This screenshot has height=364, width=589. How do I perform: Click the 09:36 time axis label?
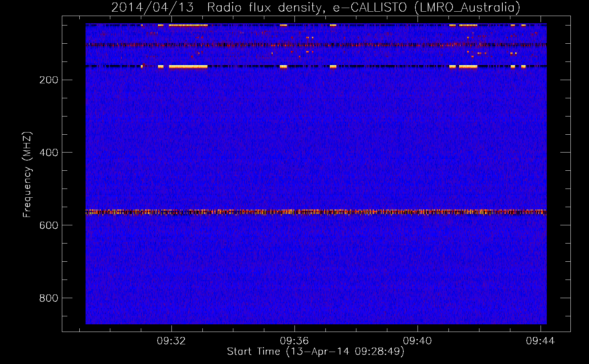(294, 341)
